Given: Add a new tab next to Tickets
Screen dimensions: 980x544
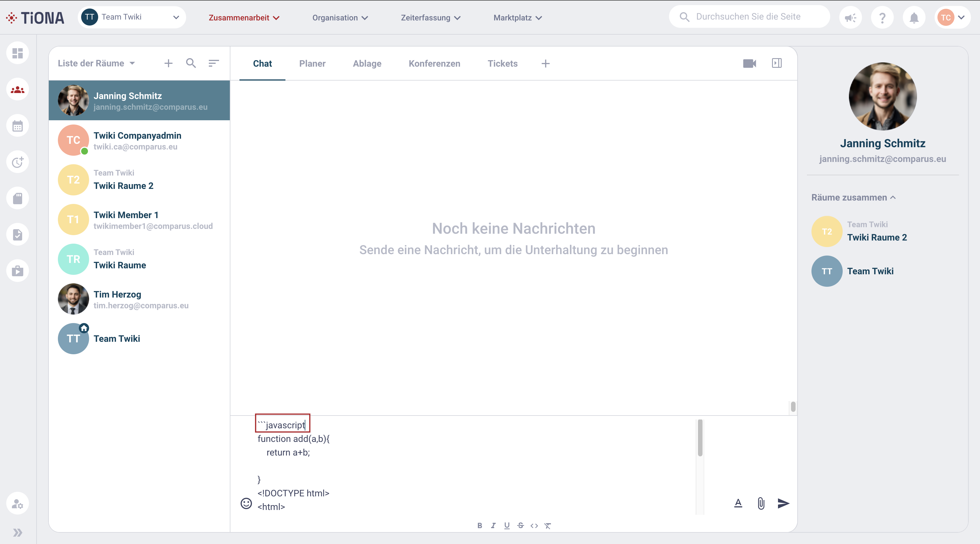Looking at the screenshot, I should pyautogui.click(x=546, y=64).
